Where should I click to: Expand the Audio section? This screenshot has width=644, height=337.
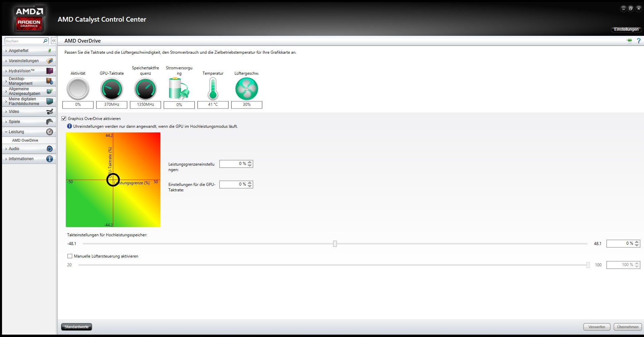click(x=6, y=149)
